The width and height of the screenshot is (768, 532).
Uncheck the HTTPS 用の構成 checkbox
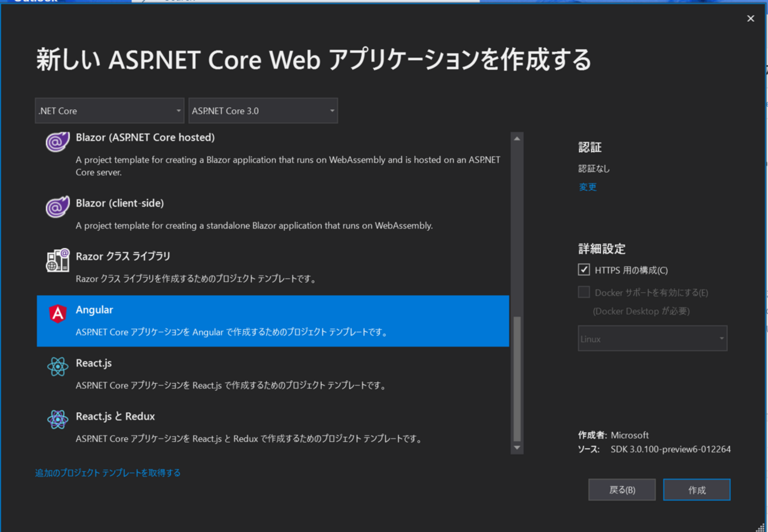584,270
